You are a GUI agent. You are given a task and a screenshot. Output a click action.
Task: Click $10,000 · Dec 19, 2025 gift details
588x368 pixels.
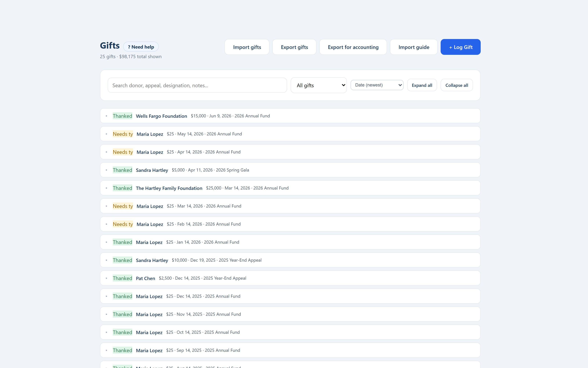tap(216, 260)
